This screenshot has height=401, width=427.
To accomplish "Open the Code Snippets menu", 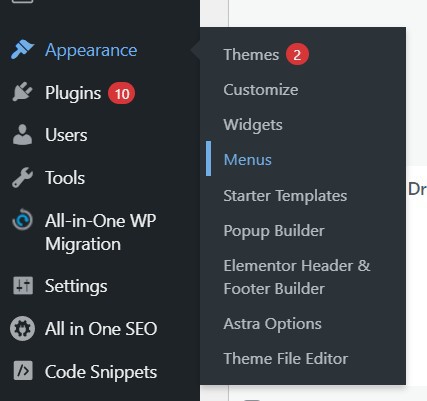I will 101,372.
